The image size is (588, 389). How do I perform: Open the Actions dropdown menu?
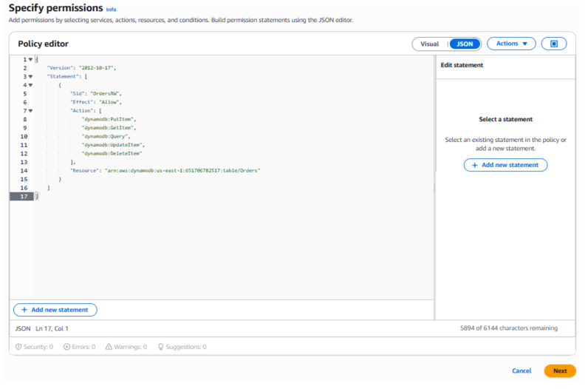pos(511,44)
